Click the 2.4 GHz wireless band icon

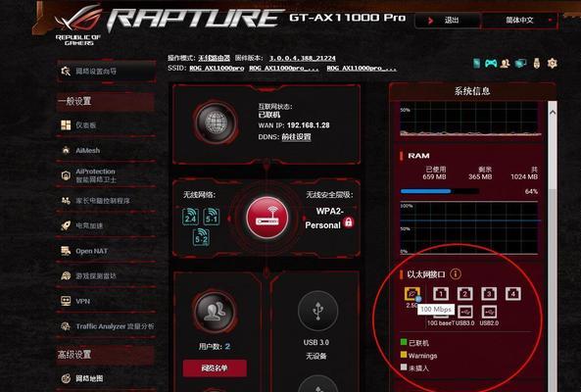(x=190, y=217)
